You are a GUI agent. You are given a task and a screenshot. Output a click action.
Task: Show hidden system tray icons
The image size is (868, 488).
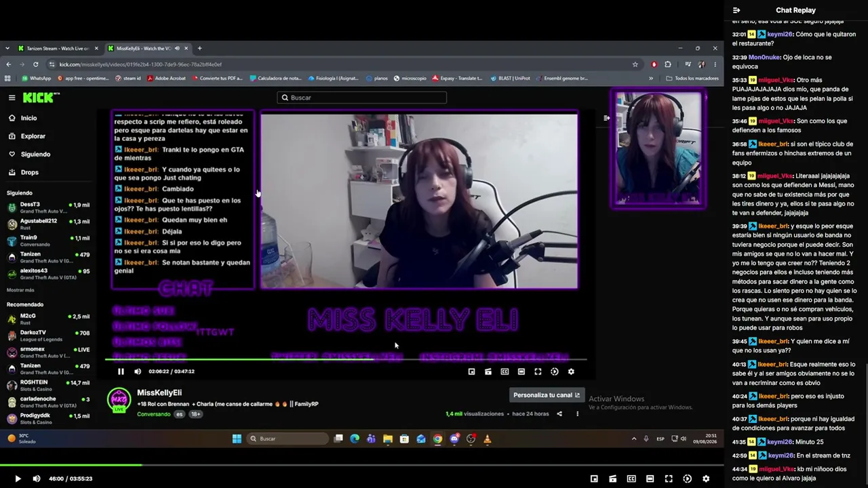pyautogui.click(x=634, y=439)
